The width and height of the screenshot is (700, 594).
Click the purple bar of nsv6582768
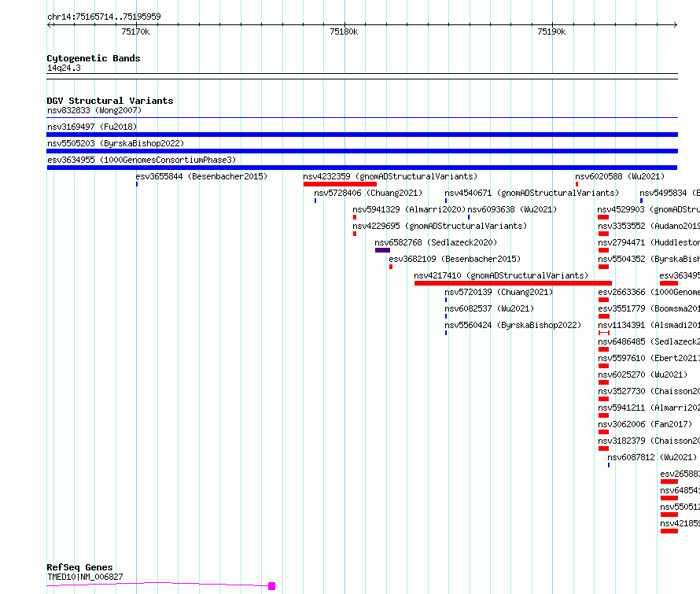coord(382,250)
